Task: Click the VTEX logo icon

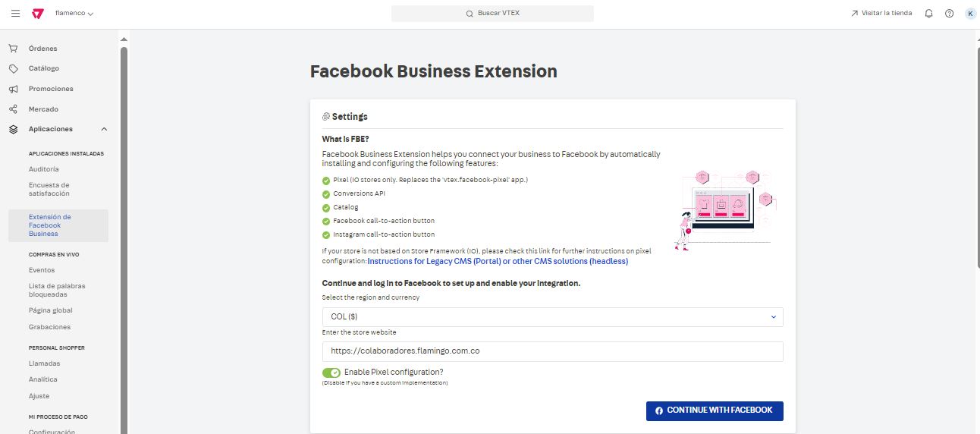Action: pos(38,14)
